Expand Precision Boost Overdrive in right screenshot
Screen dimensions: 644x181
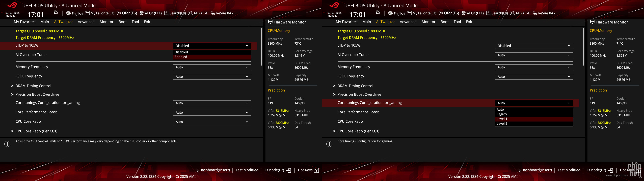(x=359, y=95)
